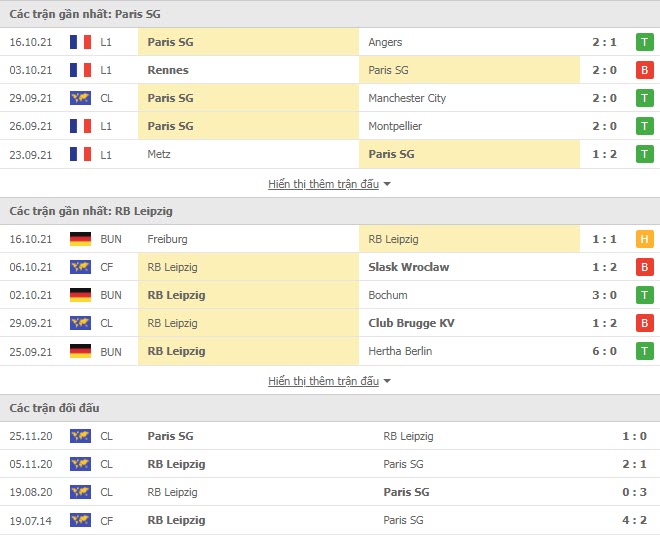Select 'Các trận gần nhất: RB Leipzig' header
The height and width of the screenshot is (535, 660).
point(330,211)
